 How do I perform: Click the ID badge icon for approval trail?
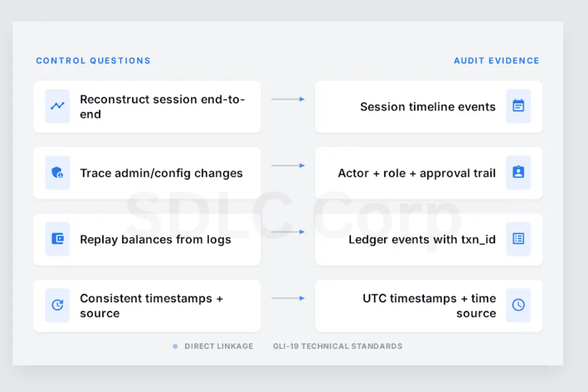coord(518,172)
